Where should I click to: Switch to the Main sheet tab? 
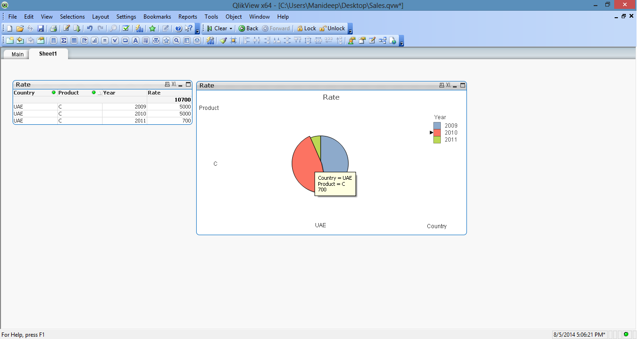pos(17,54)
